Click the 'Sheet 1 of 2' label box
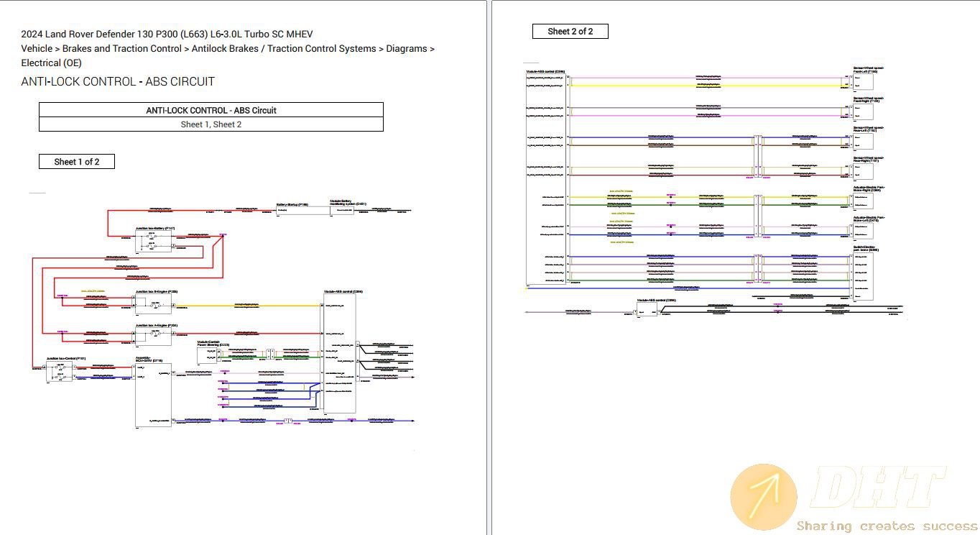 (77, 162)
